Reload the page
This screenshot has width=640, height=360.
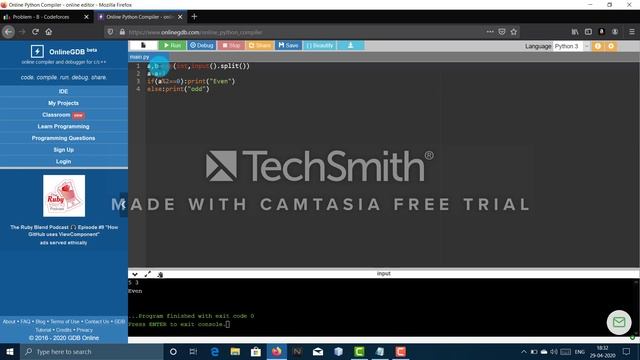[36, 32]
